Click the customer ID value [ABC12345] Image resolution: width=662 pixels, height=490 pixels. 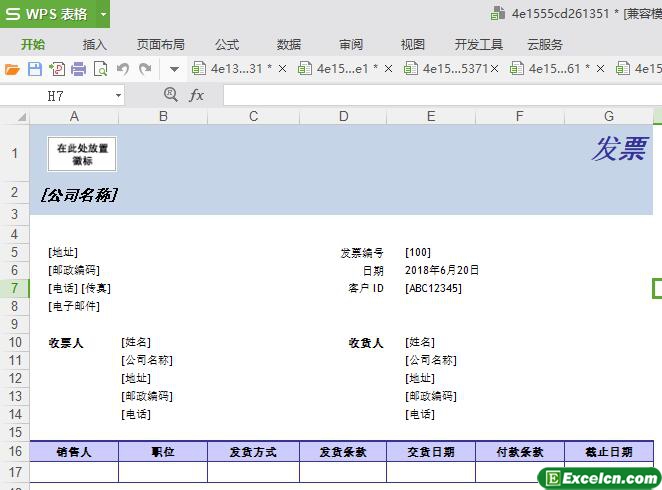(x=434, y=288)
